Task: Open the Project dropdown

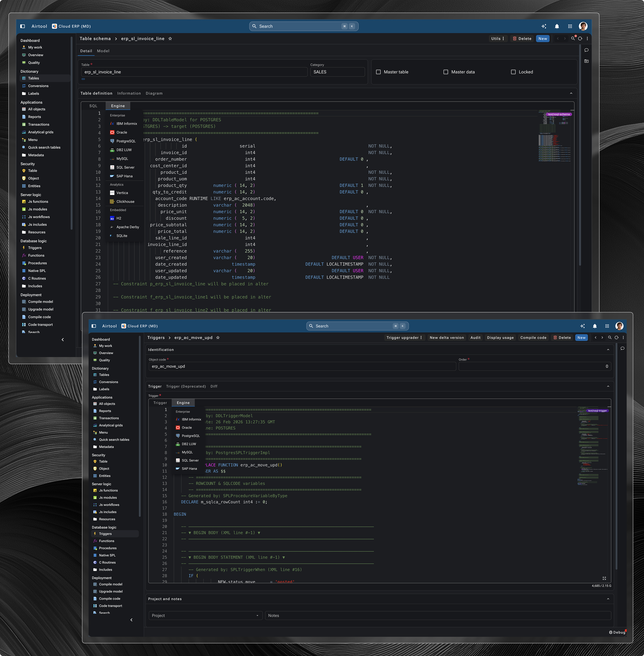Action: coord(205,615)
